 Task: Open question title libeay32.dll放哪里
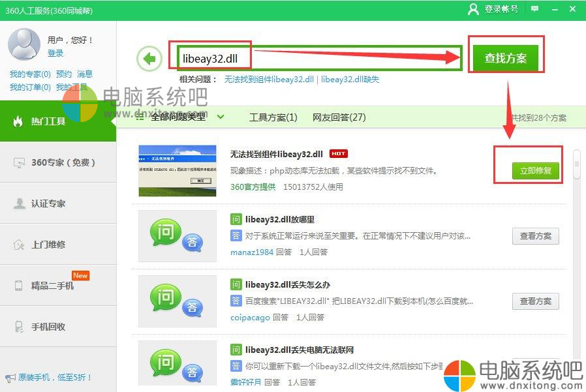coord(280,219)
